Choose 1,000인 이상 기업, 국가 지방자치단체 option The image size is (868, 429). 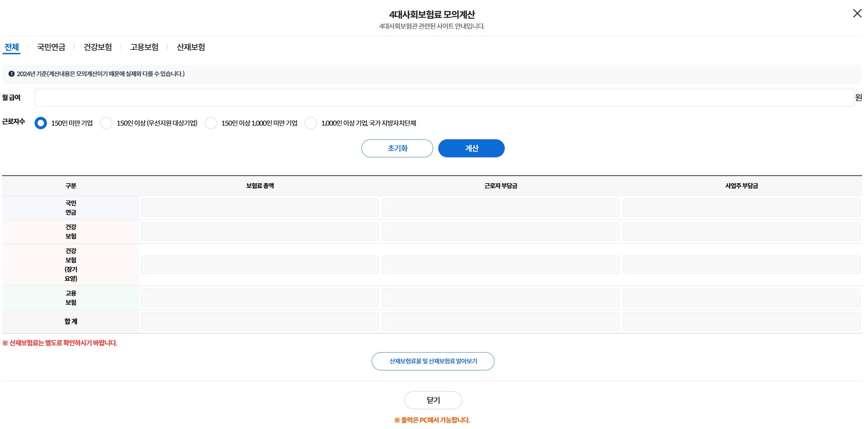(x=311, y=123)
